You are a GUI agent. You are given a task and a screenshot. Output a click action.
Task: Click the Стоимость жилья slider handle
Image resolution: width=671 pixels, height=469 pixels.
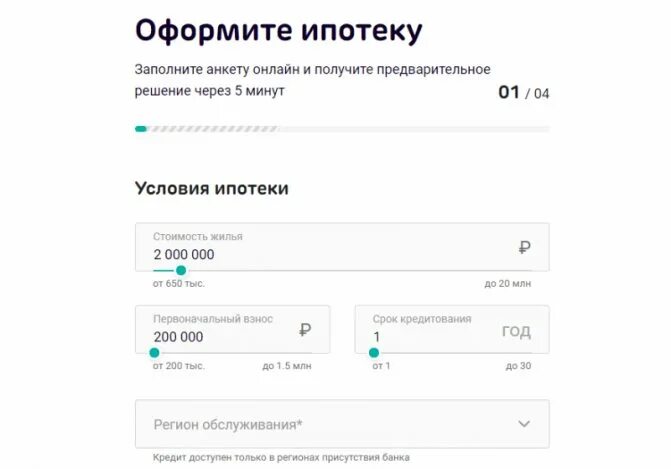click(x=181, y=270)
